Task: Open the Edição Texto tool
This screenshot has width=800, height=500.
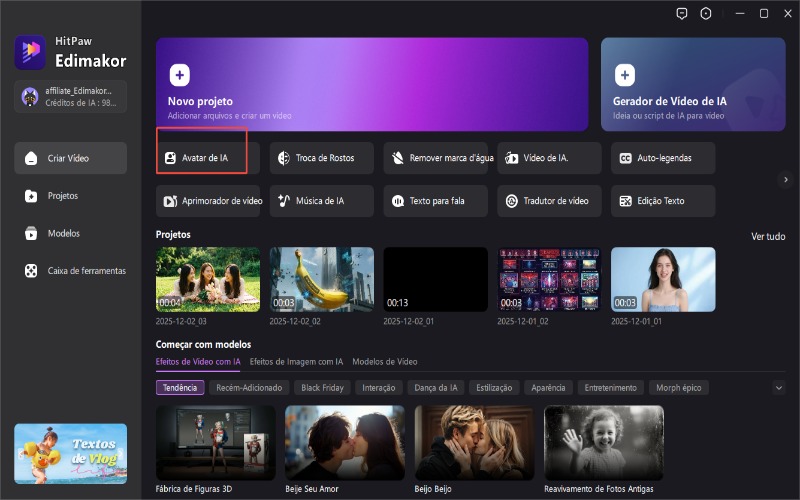Action: (663, 201)
